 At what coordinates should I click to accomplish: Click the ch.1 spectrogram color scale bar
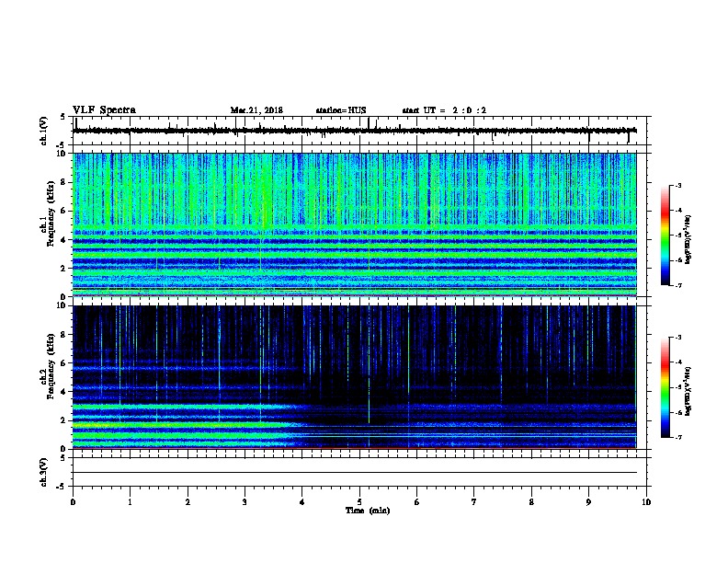click(665, 236)
